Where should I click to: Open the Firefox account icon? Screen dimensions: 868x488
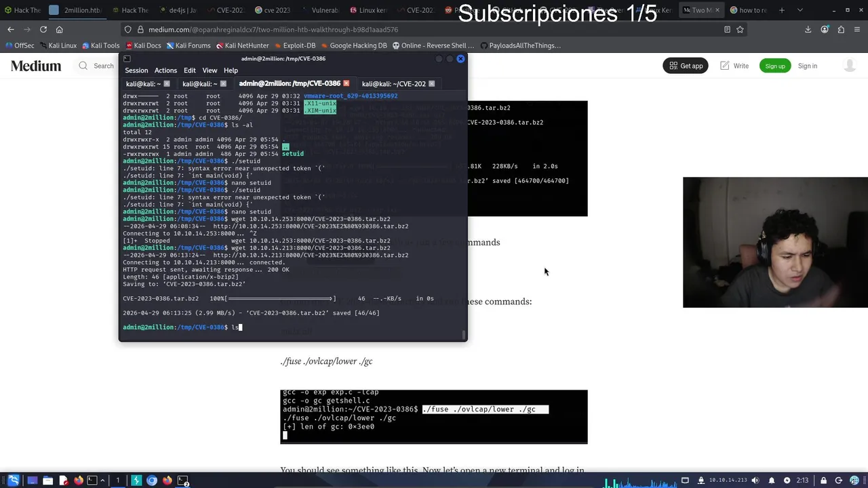825,29
